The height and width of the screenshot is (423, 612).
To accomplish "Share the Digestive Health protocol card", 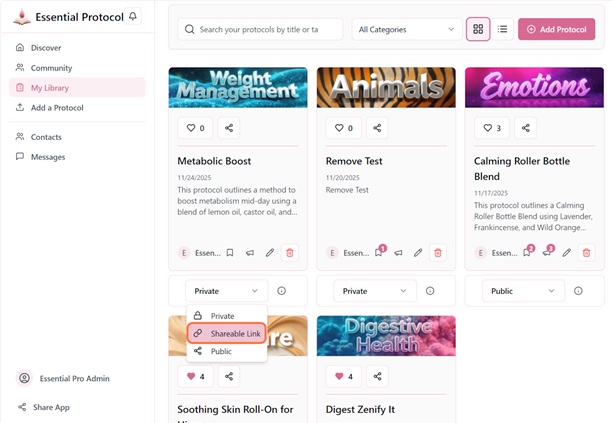I will point(378,376).
